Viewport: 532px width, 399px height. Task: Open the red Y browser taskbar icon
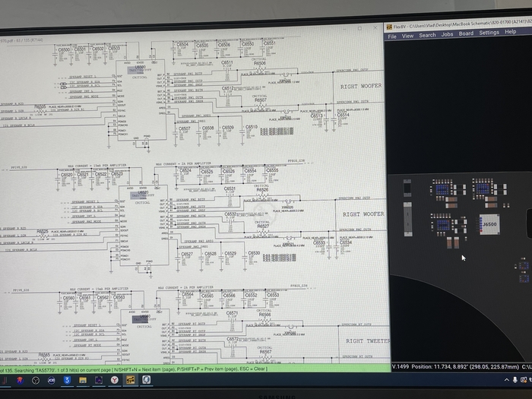tap(114, 380)
